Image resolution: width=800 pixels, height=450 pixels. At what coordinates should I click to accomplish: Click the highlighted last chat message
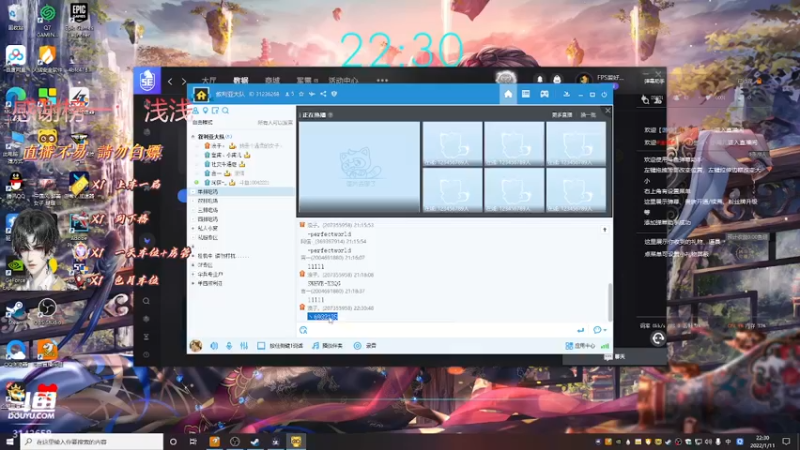pos(322,317)
